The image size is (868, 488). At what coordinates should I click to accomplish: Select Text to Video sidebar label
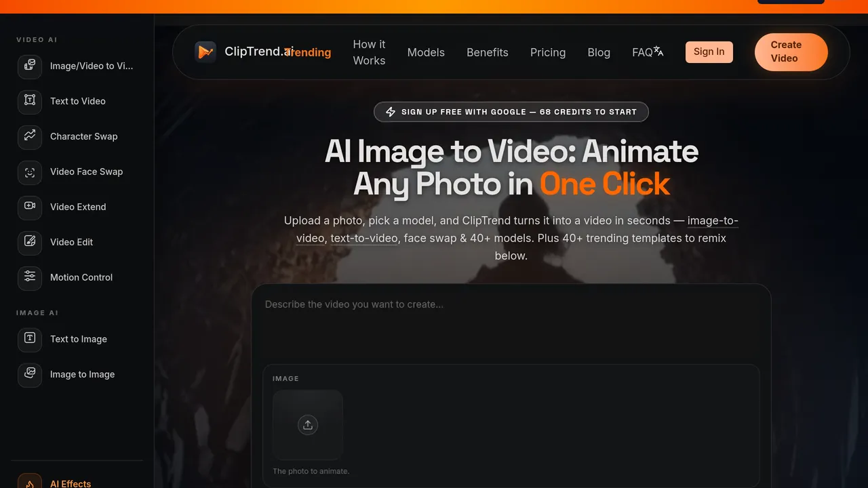(78, 101)
